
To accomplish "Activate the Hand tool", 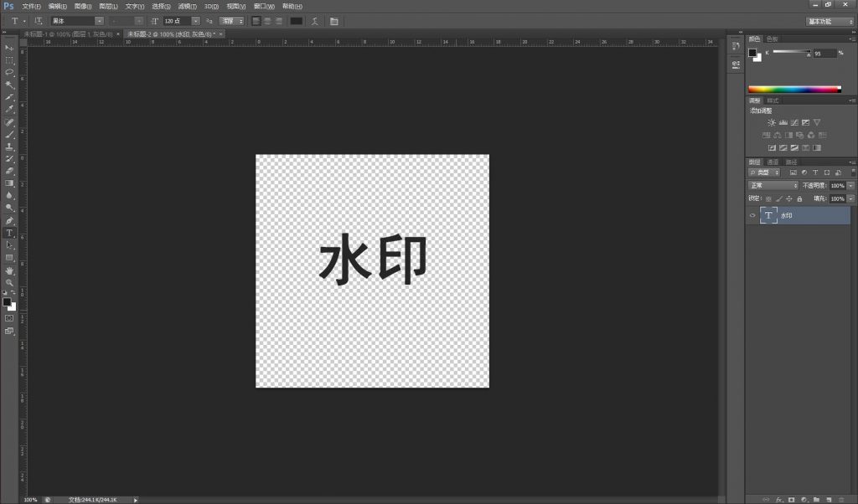I will [x=9, y=270].
